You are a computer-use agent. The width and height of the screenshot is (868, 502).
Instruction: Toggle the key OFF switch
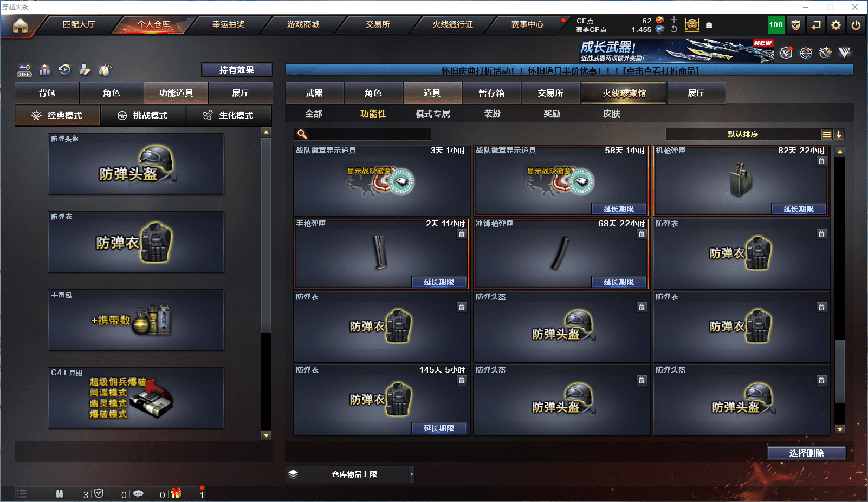(24, 71)
